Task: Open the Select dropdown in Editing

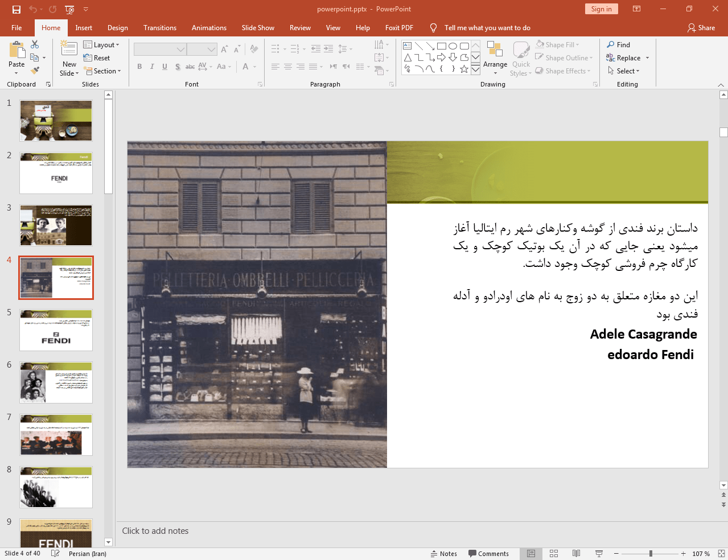Action: 624,71
